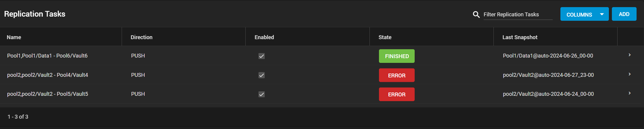644x129 pixels.
Task: Sort by Last Snapshot column header
Action: [x=520, y=37]
